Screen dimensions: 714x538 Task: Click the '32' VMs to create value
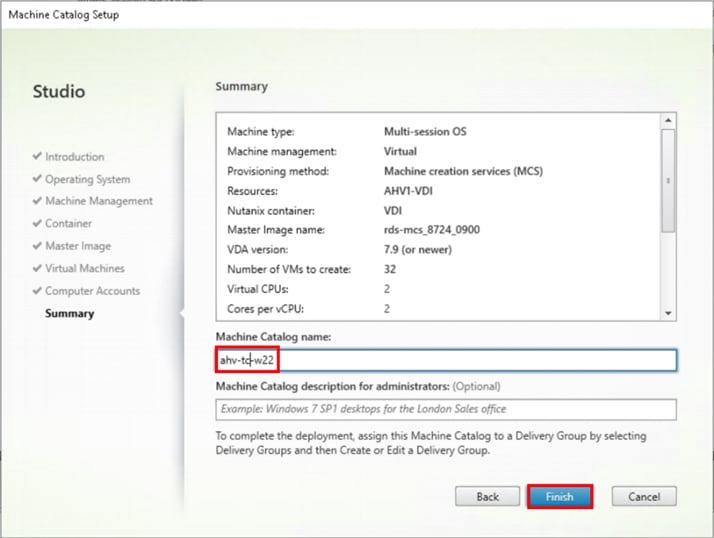(390, 269)
